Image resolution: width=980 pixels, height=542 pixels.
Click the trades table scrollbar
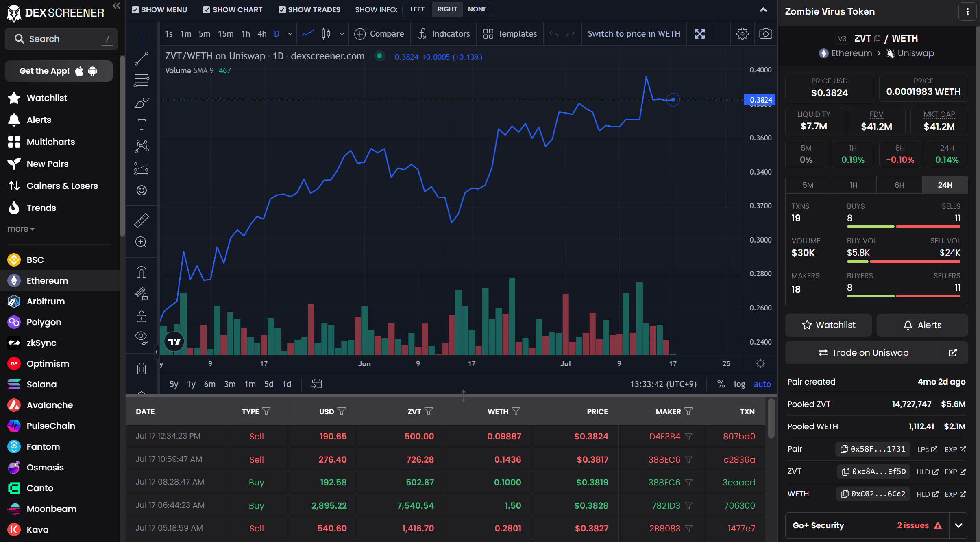click(771, 419)
